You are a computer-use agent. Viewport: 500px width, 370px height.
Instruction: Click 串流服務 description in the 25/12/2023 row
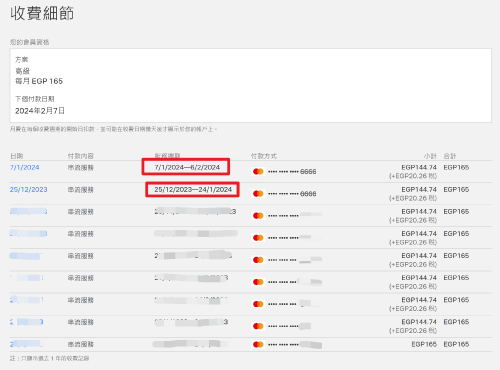point(81,190)
